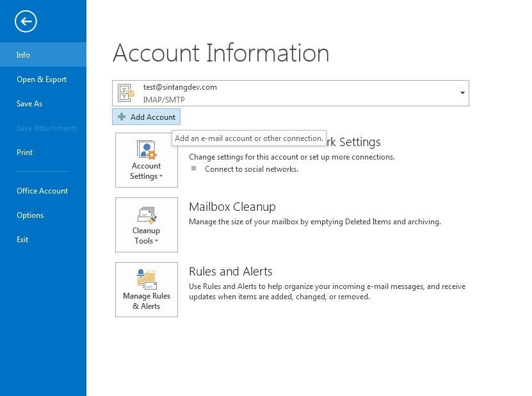Click the Add Account button label

(153, 117)
